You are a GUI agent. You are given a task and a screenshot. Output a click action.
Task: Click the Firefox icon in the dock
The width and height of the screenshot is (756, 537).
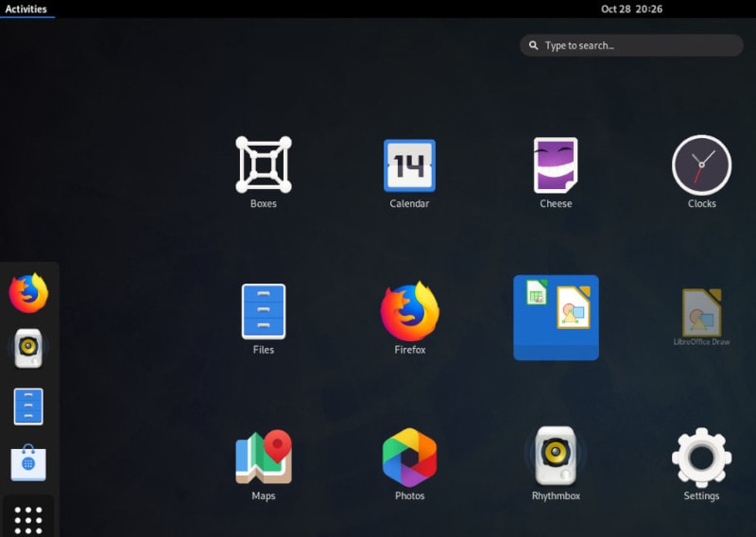click(x=28, y=293)
